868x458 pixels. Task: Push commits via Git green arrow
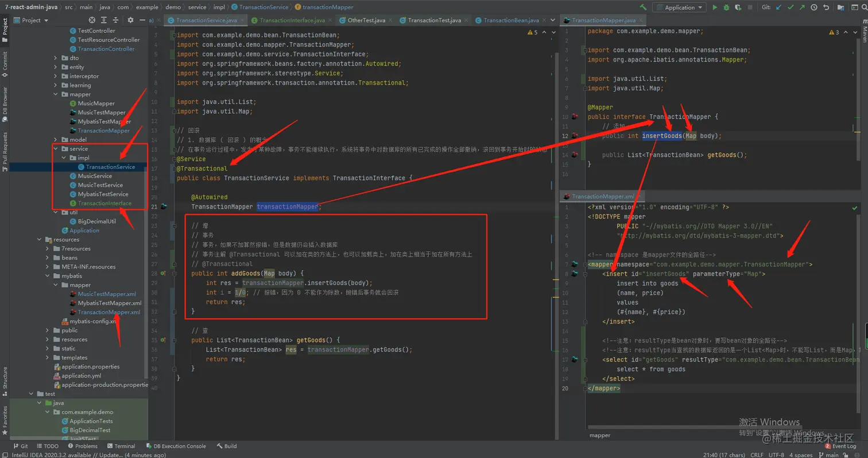click(x=803, y=7)
